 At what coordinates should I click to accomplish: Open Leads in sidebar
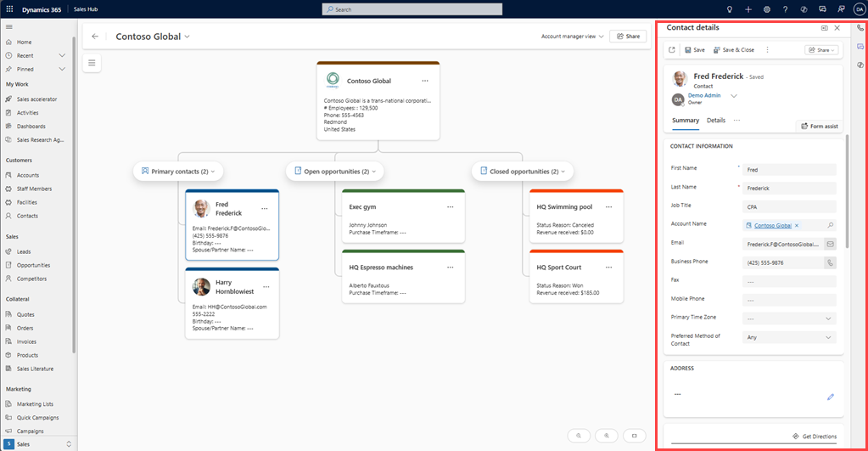pyautogui.click(x=24, y=251)
